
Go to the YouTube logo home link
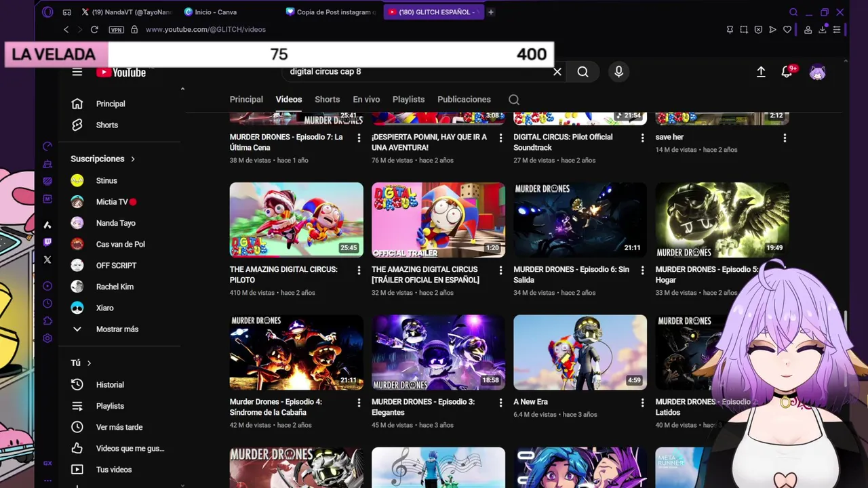121,73
